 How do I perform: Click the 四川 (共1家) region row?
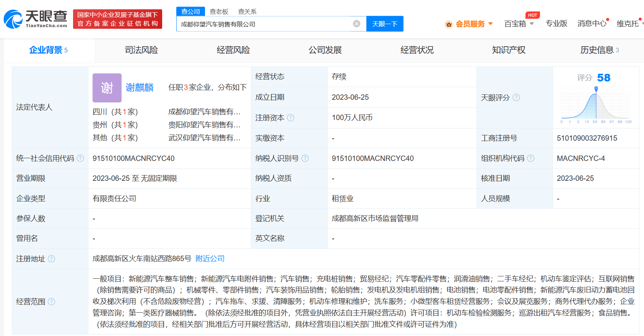[115, 112]
